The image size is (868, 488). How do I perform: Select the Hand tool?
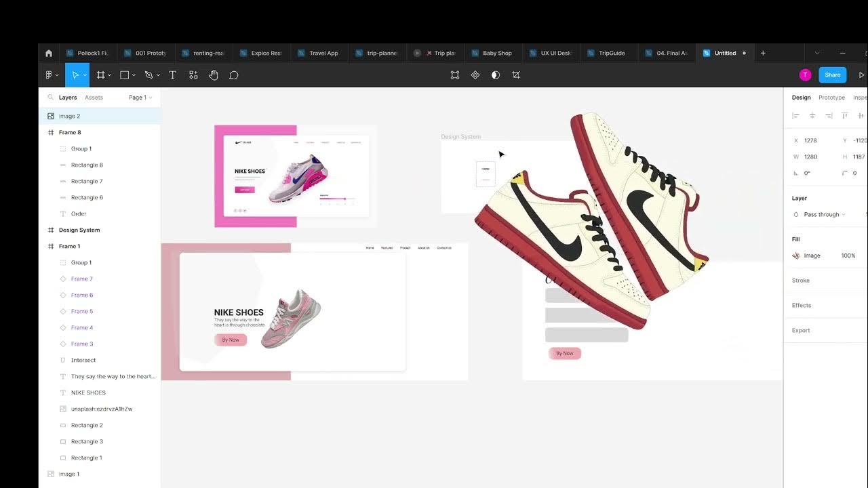[214, 75]
